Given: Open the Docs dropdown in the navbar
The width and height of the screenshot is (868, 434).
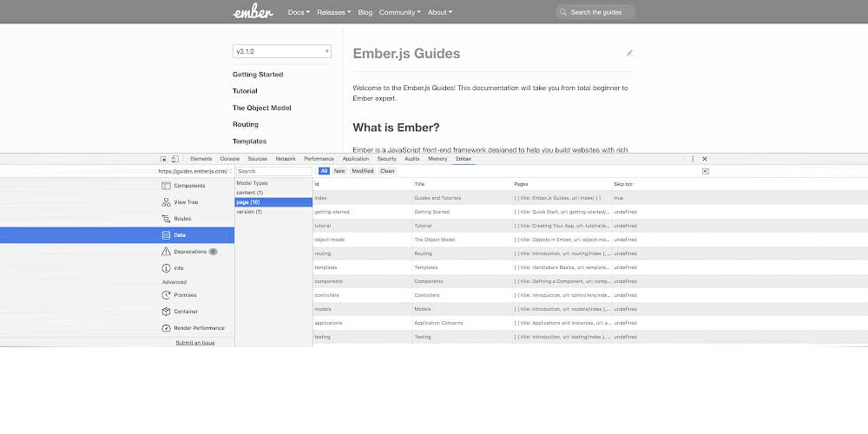Looking at the screenshot, I should pos(299,12).
